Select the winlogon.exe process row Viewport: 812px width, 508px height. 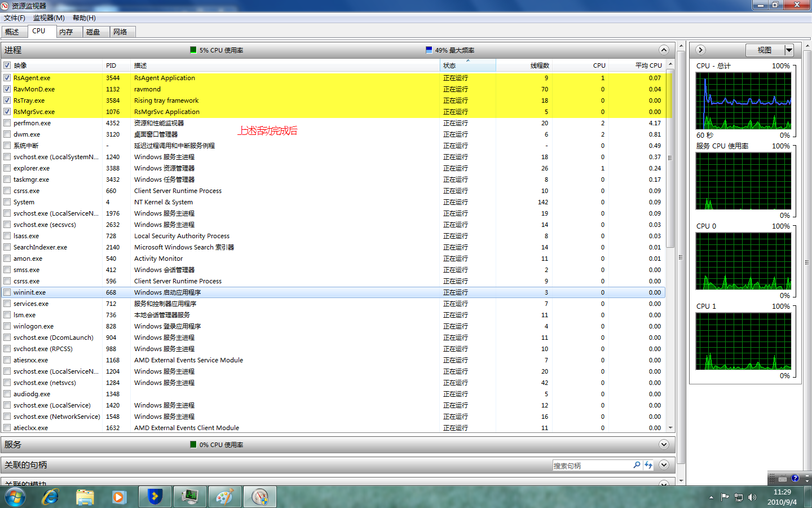click(333, 326)
